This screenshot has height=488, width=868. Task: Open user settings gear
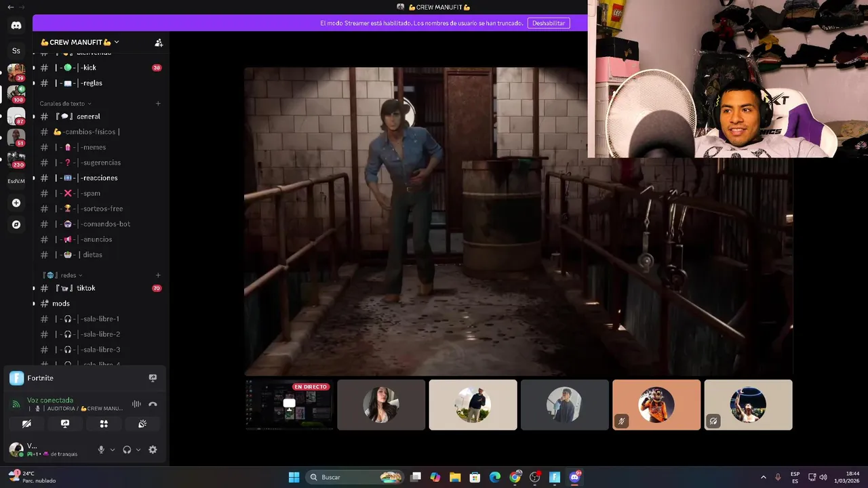[x=153, y=449]
